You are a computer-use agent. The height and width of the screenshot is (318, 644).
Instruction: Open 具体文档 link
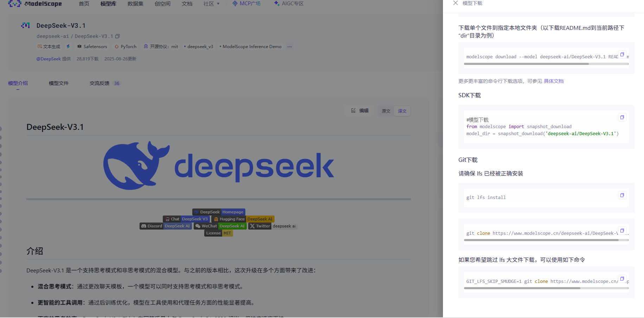tap(554, 81)
